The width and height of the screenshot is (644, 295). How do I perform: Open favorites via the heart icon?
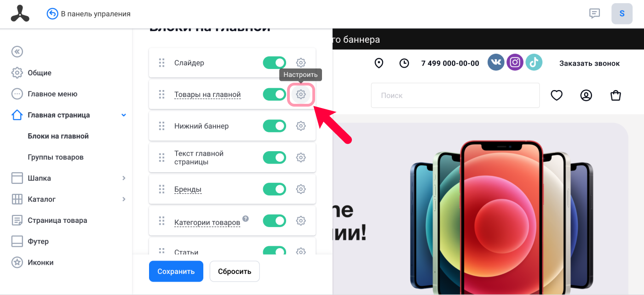pyautogui.click(x=557, y=95)
